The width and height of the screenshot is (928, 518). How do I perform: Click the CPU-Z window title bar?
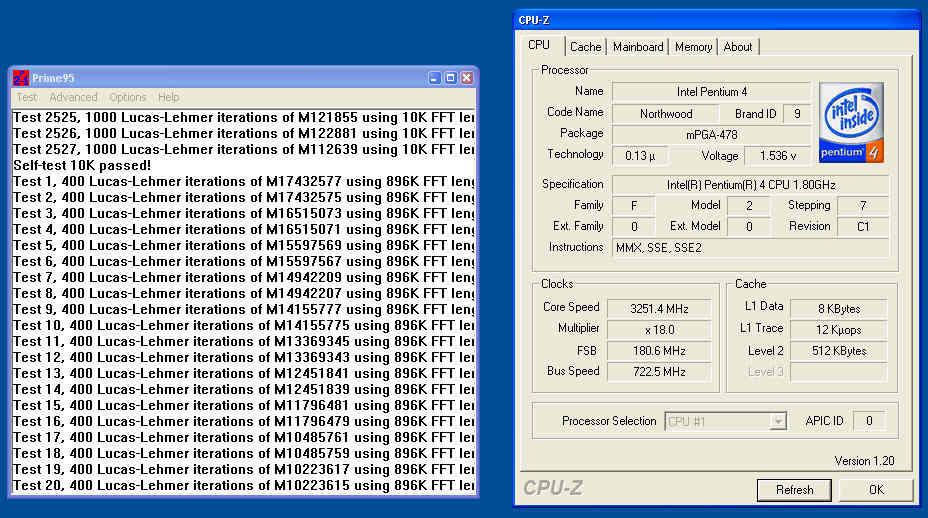tap(716, 20)
